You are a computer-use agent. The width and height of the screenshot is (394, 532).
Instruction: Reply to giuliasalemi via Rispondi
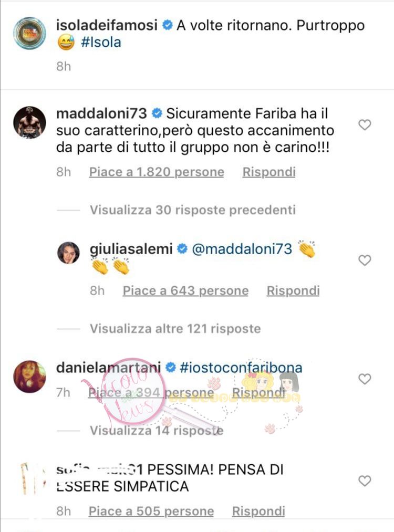[x=293, y=291]
